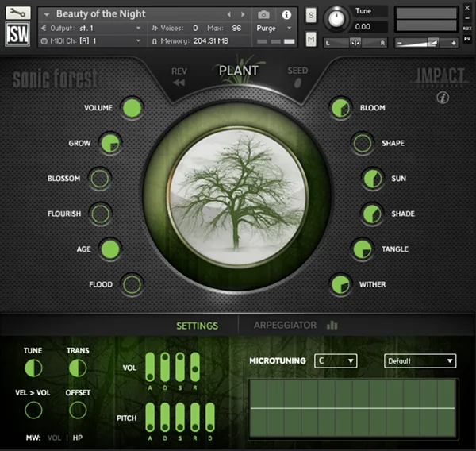This screenshot has height=451, width=476.
Task: Open the microtuning Default preset dropdown
Action: [x=420, y=361]
